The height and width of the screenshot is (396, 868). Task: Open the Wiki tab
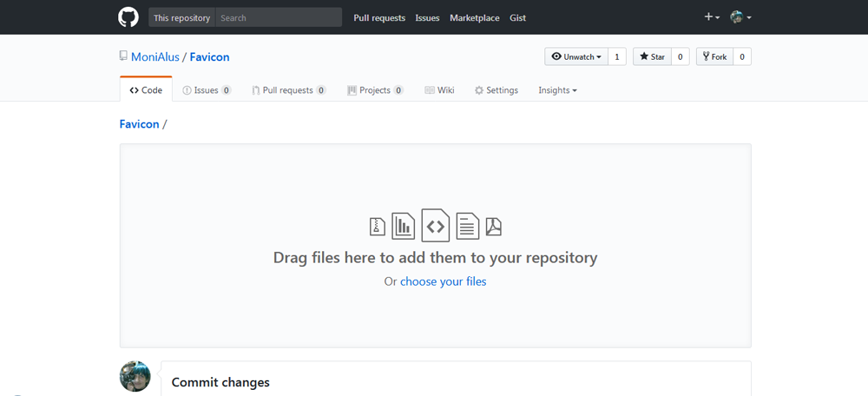(439, 90)
